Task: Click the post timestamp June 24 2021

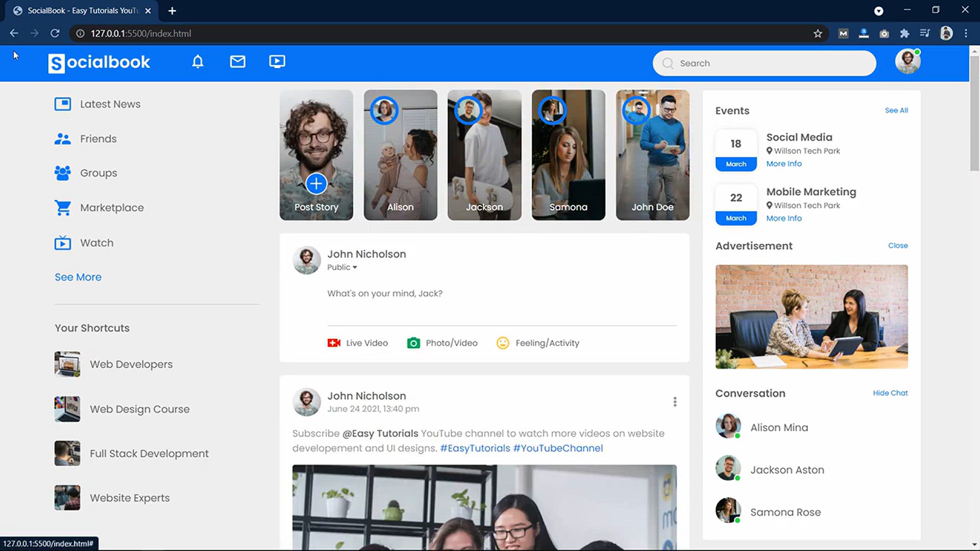Action: (x=373, y=409)
